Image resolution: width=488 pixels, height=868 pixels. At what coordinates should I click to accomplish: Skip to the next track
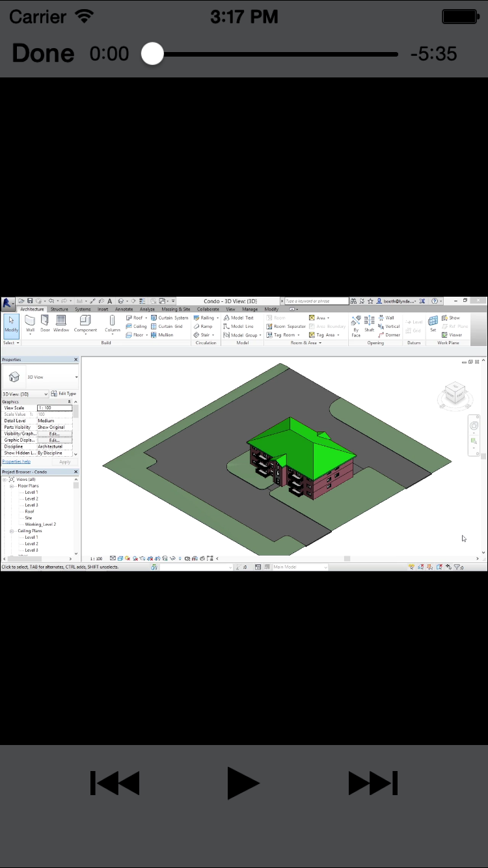(373, 783)
